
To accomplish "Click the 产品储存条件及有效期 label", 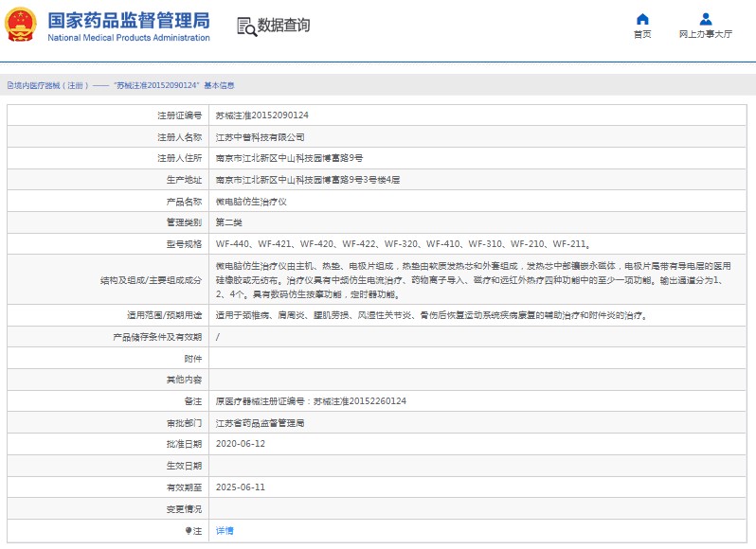I will pos(157,337).
